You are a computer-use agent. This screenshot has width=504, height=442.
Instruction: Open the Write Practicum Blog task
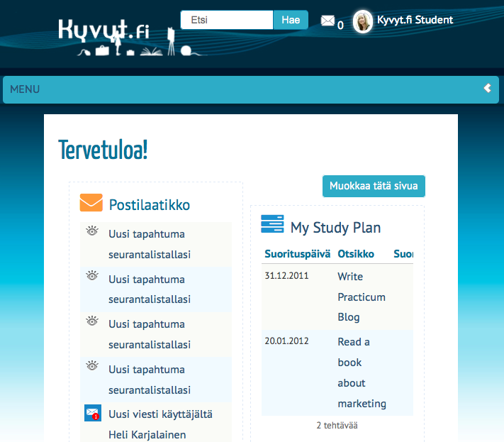tap(362, 297)
